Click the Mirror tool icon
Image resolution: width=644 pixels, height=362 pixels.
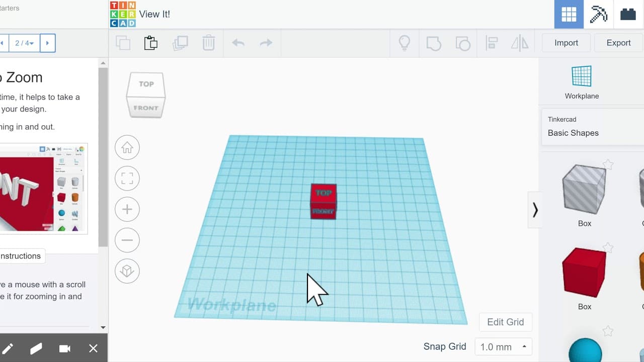[520, 43]
